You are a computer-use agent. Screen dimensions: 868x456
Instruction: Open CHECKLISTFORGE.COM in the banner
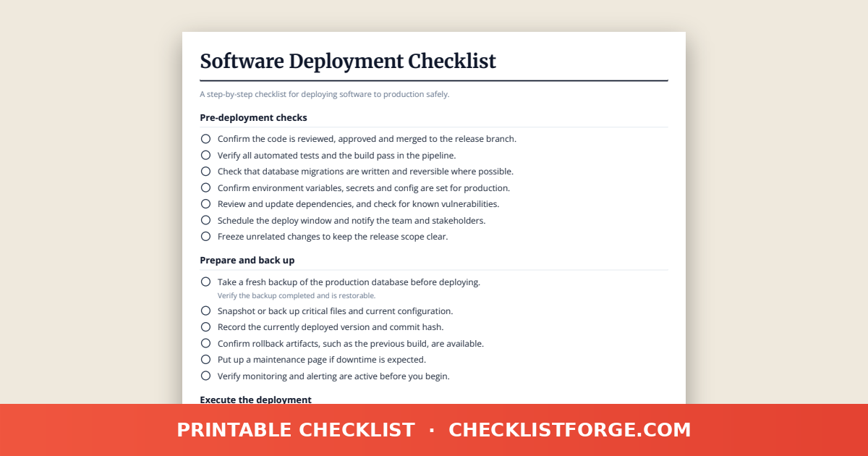tap(570, 430)
